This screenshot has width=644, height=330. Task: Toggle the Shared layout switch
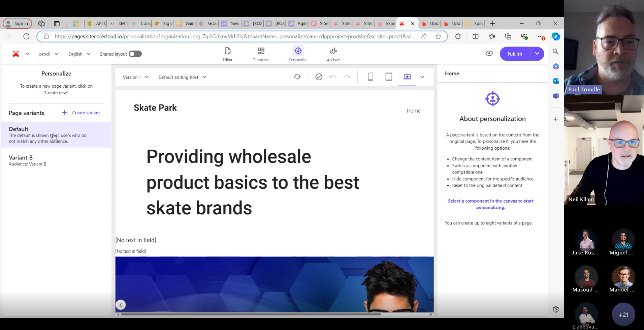135,54
